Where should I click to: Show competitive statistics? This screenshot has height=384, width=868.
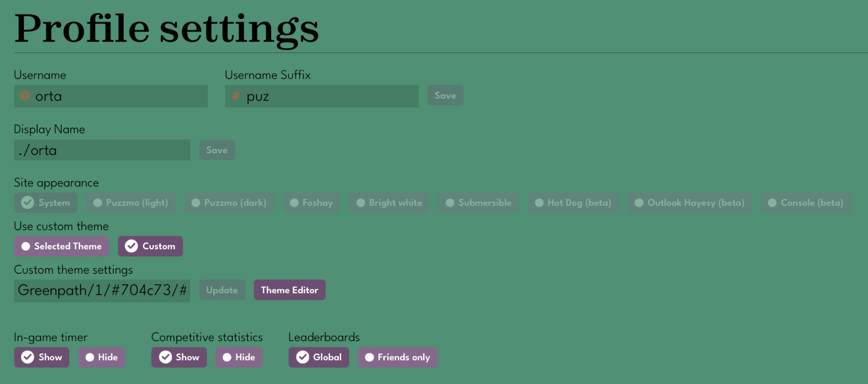pyautogui.click(x=179, y=357)
